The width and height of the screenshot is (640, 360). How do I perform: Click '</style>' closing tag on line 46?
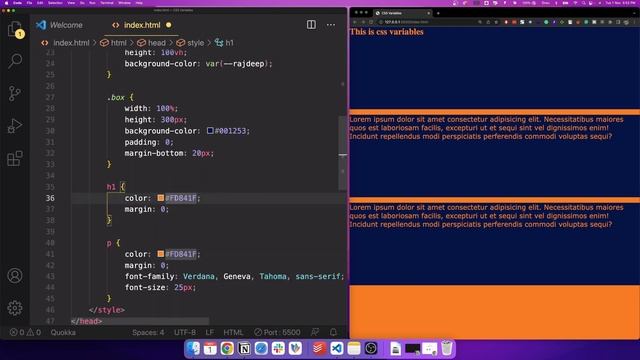pos(107,310)
